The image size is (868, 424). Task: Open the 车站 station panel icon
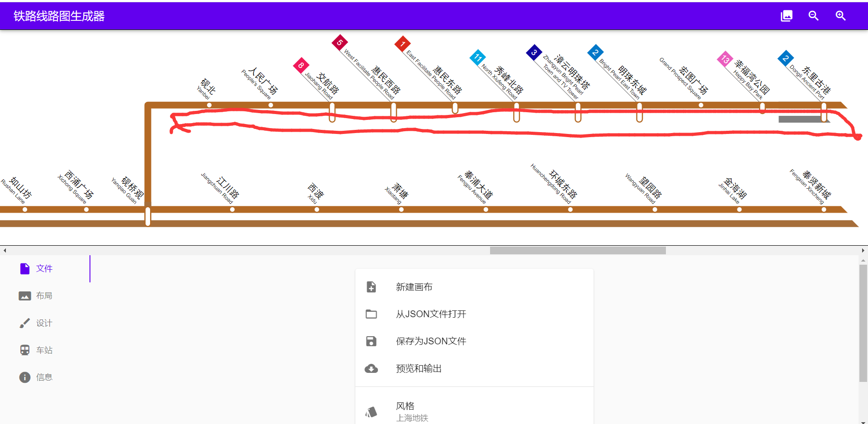[25, 350]
